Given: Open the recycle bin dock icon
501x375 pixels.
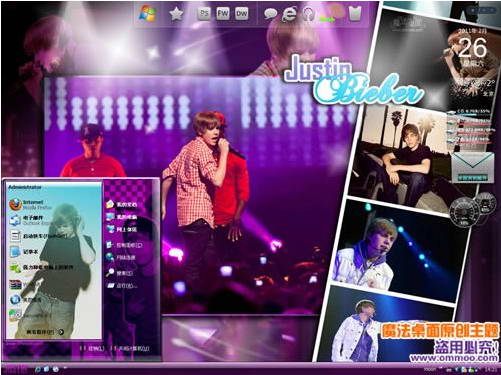Looking at the screenshot, I should (x=355, y=14).
